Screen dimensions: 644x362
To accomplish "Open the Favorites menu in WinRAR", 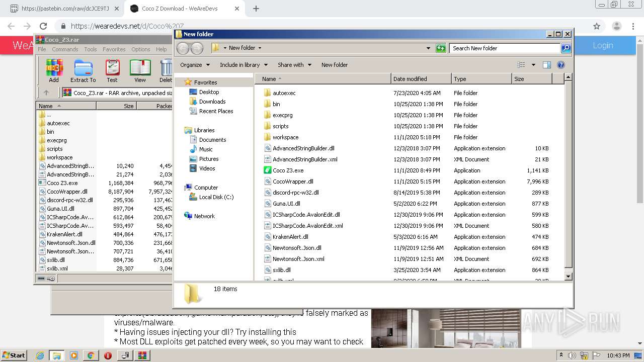I will coord(114,49).
